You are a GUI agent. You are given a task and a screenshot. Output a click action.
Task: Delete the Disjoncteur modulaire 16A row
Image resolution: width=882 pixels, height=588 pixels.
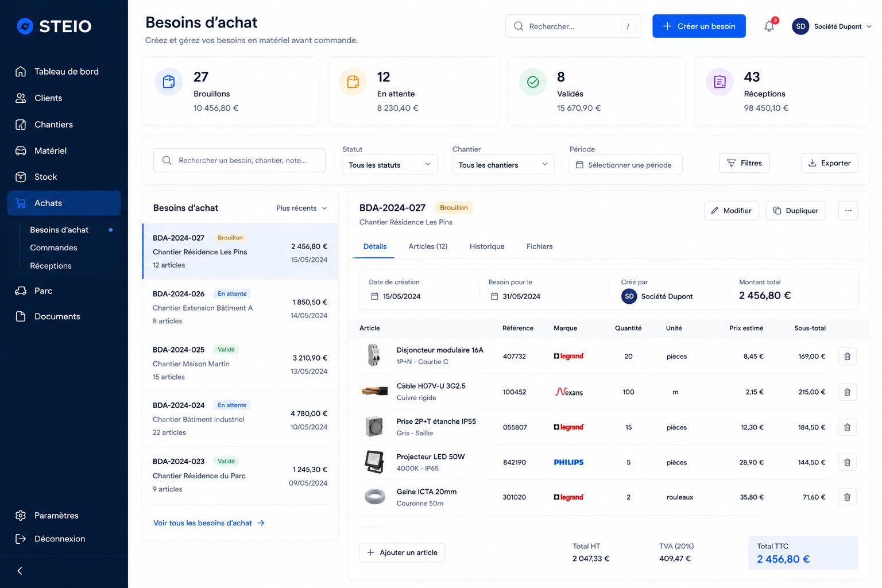click(847, 357)
